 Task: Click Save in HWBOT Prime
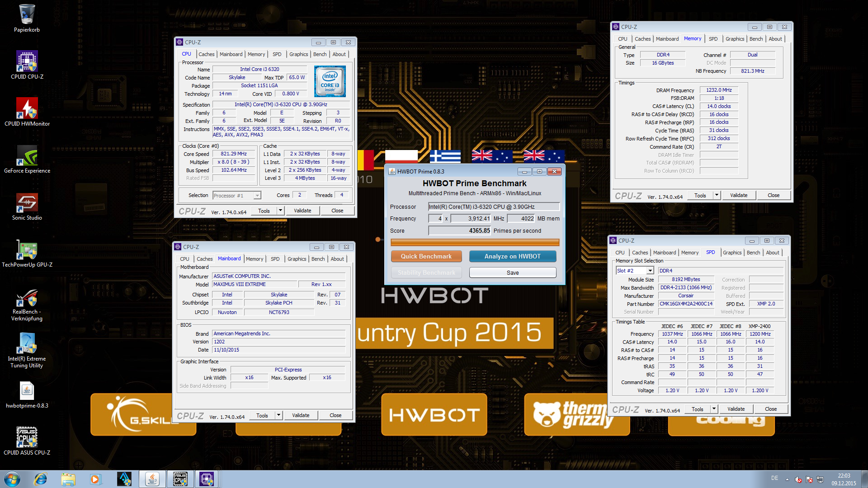(x=513, y=272)
